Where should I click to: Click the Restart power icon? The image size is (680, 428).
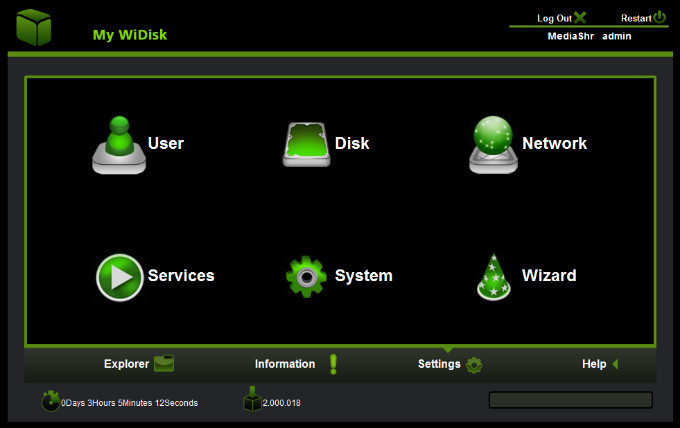tap(660, 17)
